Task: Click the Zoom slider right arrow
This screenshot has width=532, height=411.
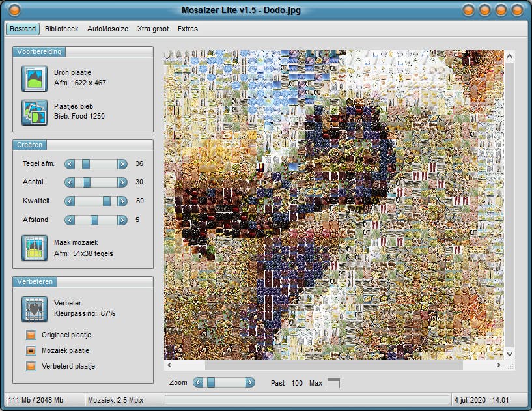Action: click(249, 382)
